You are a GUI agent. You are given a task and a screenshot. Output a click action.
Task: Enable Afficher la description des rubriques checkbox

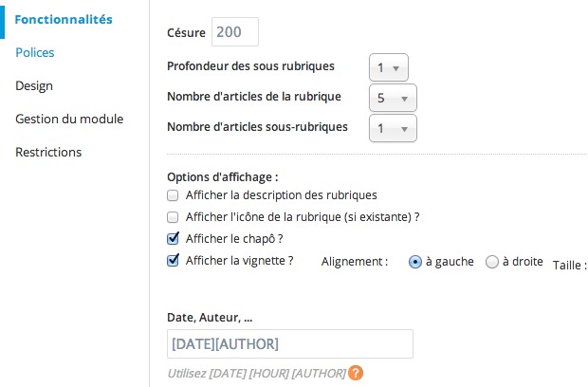tap(173, 195)
